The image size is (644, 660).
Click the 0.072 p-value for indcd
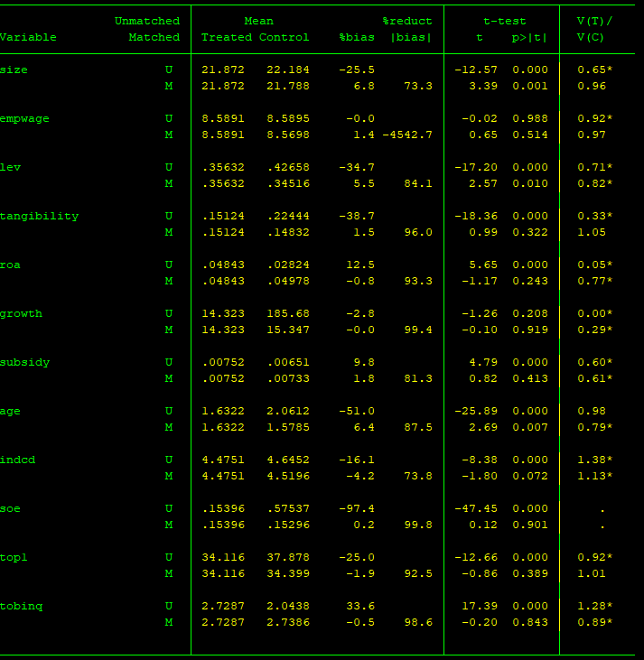[530, 477]
